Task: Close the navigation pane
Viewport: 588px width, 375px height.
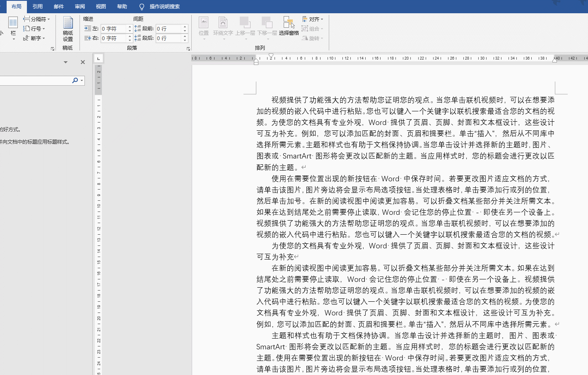Action: tap(83, 62)
